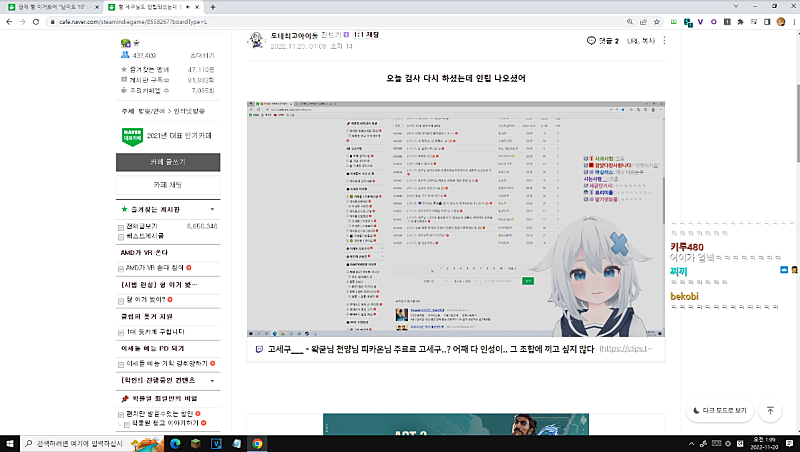
Task: Open Microsoft Edge from the taskbar
Action: (175, 443)
